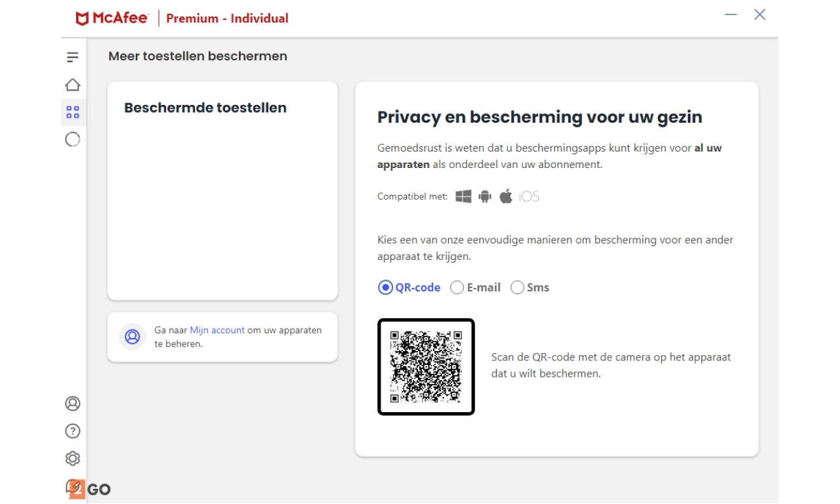Image resolution: width=840 pixels, height=504 pixels.
Task: Pick the Sms radio option
Action: (517, 287)
